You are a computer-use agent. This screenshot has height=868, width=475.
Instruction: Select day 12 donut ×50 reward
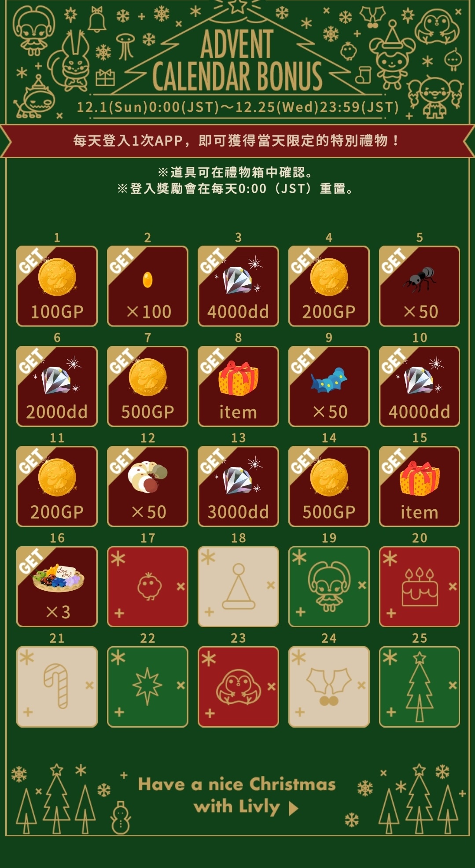pos(147,486)
